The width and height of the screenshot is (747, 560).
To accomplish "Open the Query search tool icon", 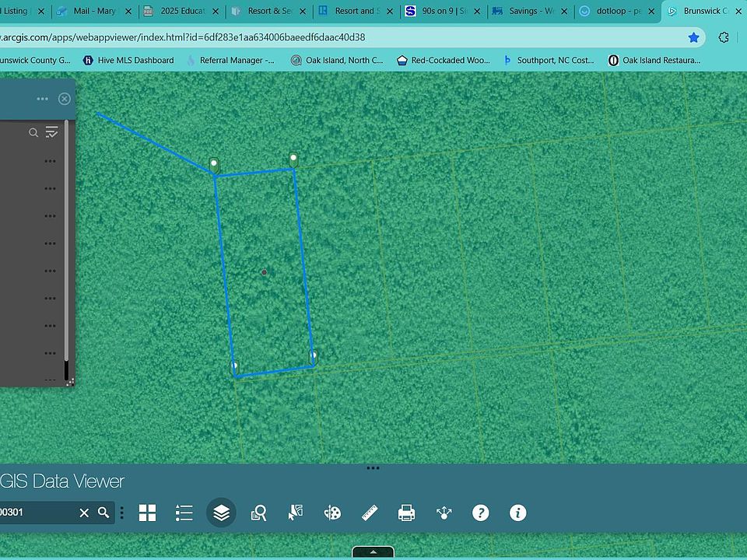I will coord(259,513).
